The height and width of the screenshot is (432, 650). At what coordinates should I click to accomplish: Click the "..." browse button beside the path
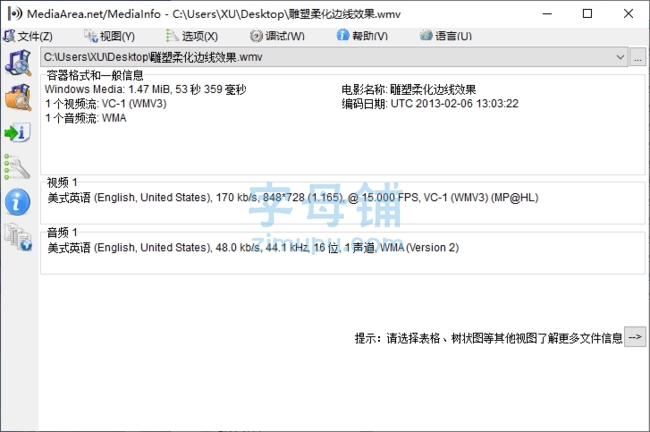coord(639,58)
